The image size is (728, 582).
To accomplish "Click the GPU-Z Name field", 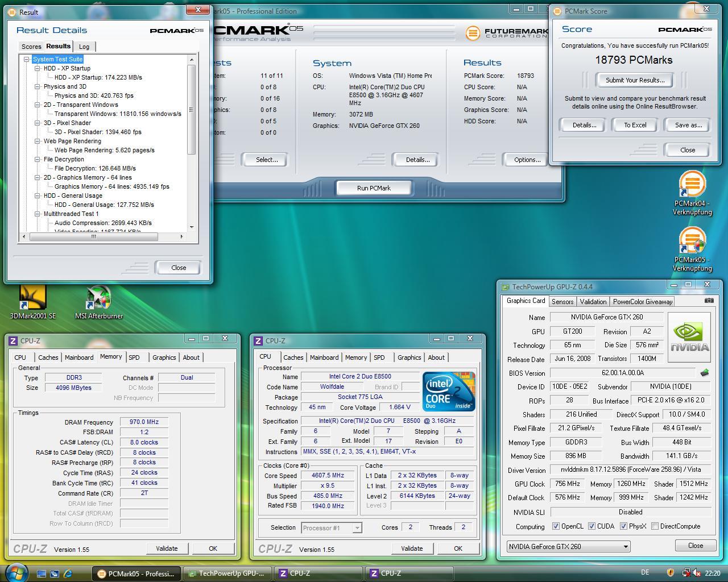I will tap(606, 317).
